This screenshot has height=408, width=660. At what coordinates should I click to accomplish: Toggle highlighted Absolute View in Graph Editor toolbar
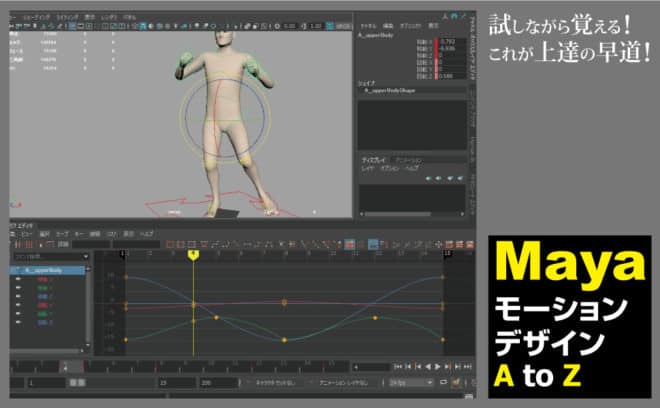[373, 244]
